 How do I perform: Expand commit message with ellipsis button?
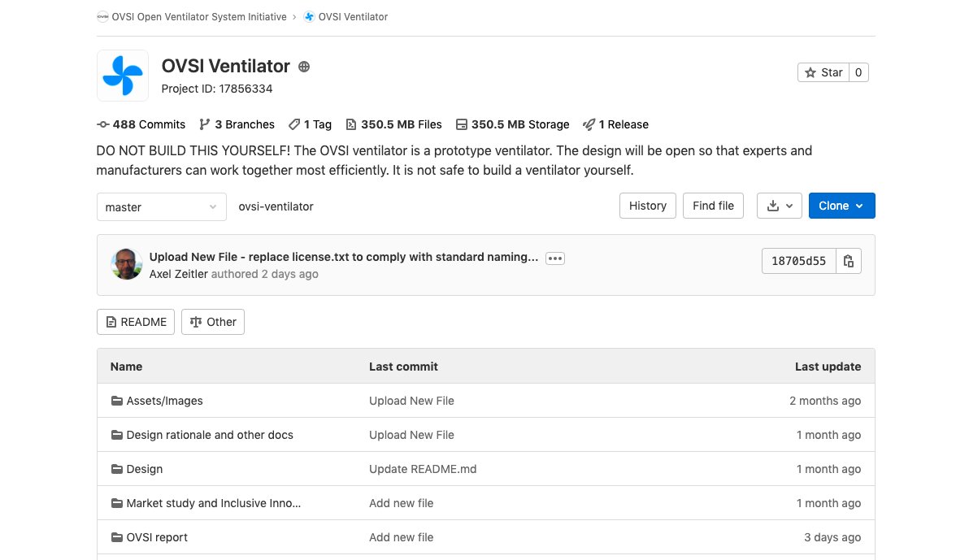[555, 258]
